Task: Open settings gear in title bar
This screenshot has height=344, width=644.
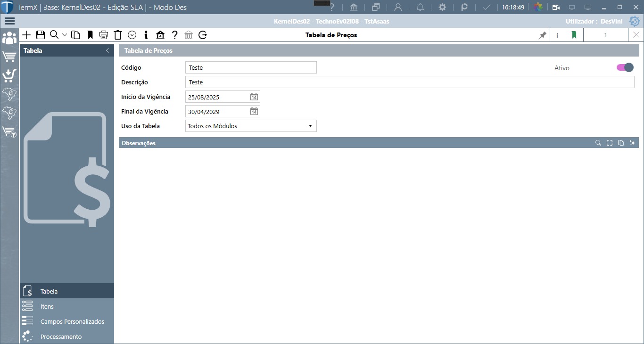Action: 442,7
